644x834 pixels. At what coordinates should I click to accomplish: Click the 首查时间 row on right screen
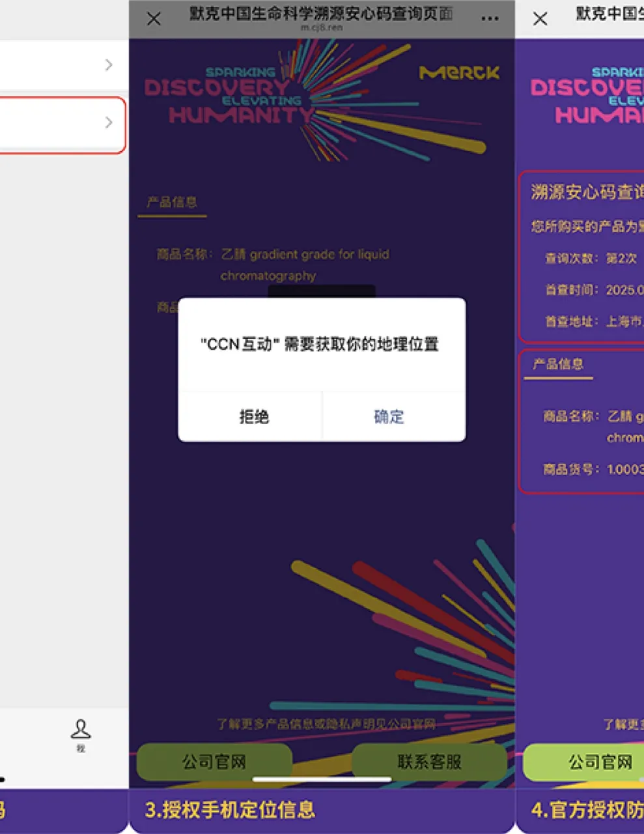(x=595, y=290)
